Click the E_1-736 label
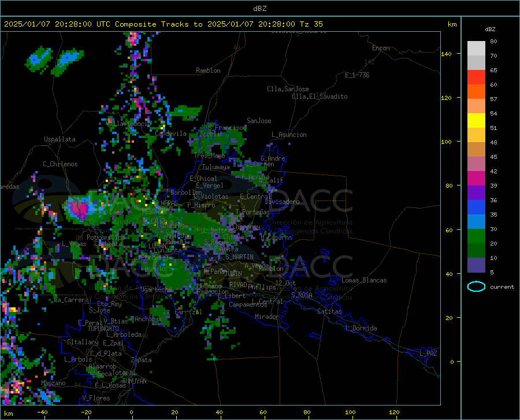This screenshot has height=420, width=520. pyautogui.click(x=357, y=75)
